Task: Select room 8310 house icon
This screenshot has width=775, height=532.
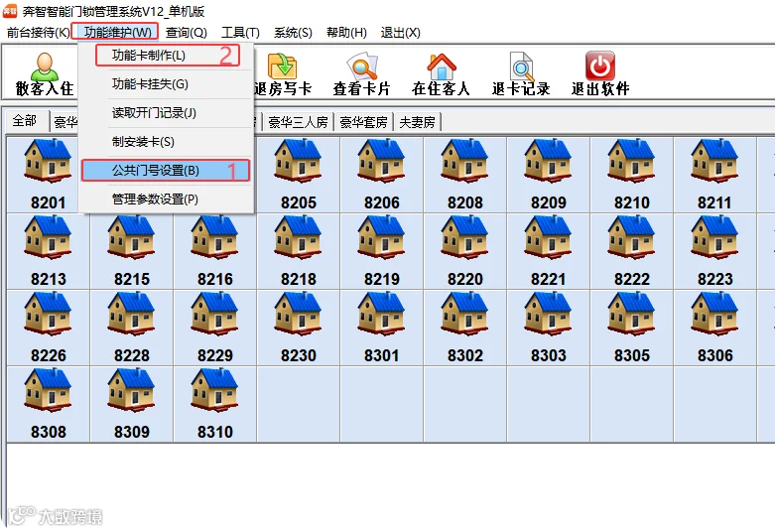Action: (215, 391)
